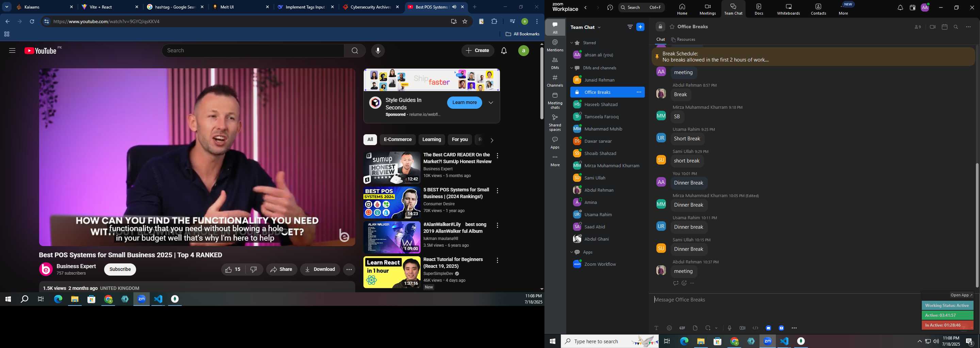
Task: Click YouTube voice search microphone
Action: coord(378,51)
